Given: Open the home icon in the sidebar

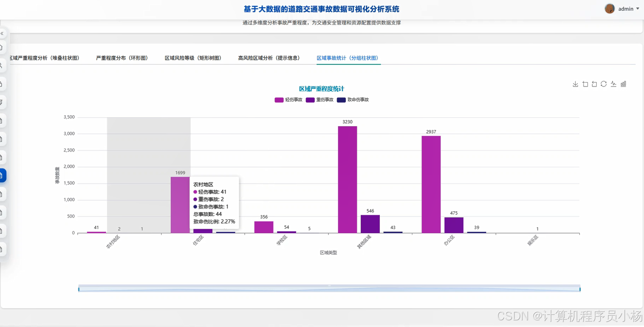Looking at the screenshot, I should click(x=1, y=47).
